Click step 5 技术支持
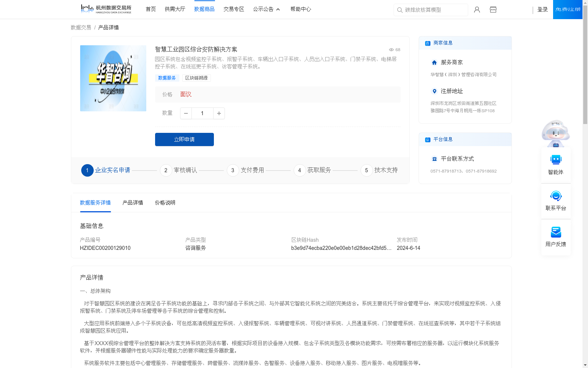This screenshot has width=588, height=368. [x=379, y=170]
